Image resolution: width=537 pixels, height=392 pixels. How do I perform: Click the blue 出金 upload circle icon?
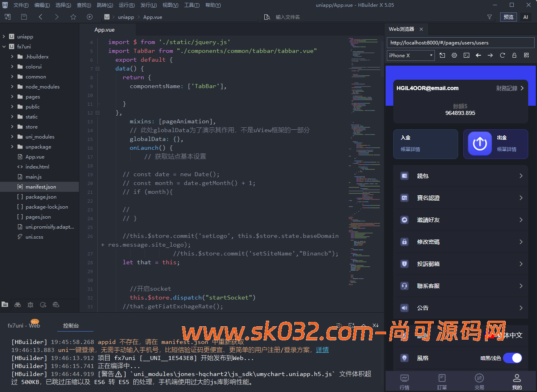[480, 143]
